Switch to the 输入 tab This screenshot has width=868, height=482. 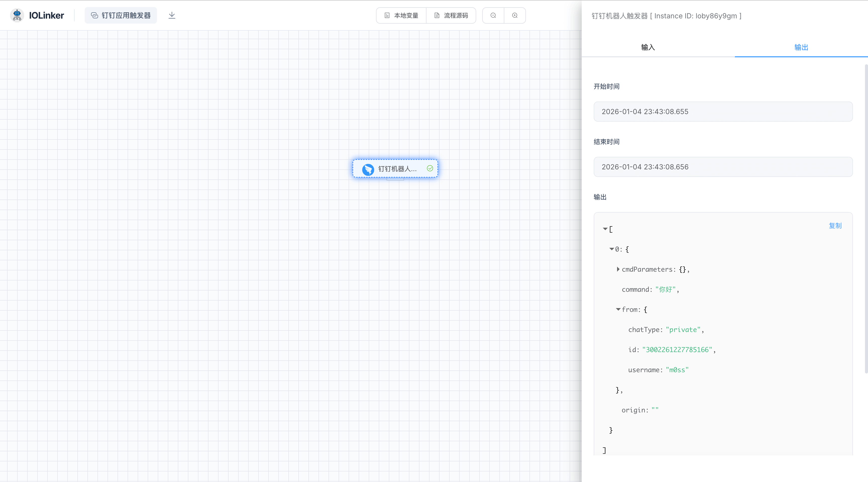click(648, 47)
